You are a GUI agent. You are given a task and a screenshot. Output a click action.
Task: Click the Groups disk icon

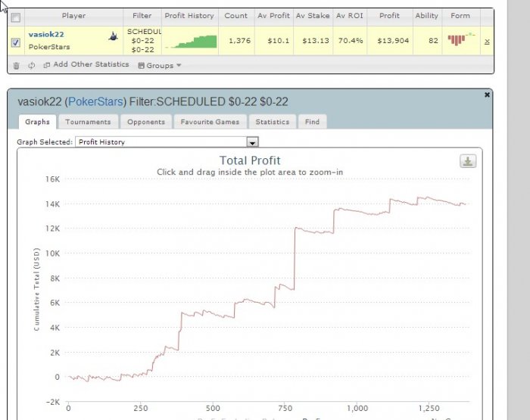click(141, 66)
